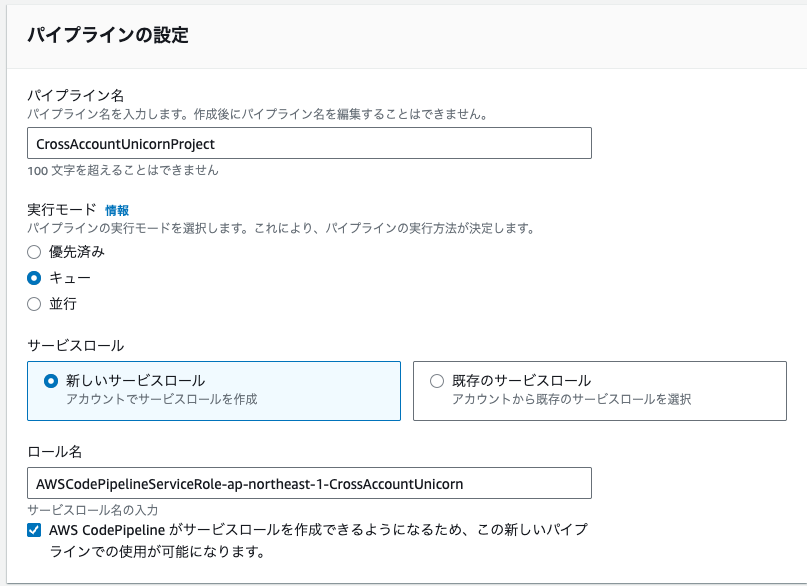Choose the 新しいサービスロール radio button
This screenshot has height=586, width=807.
tap(51, 381)
